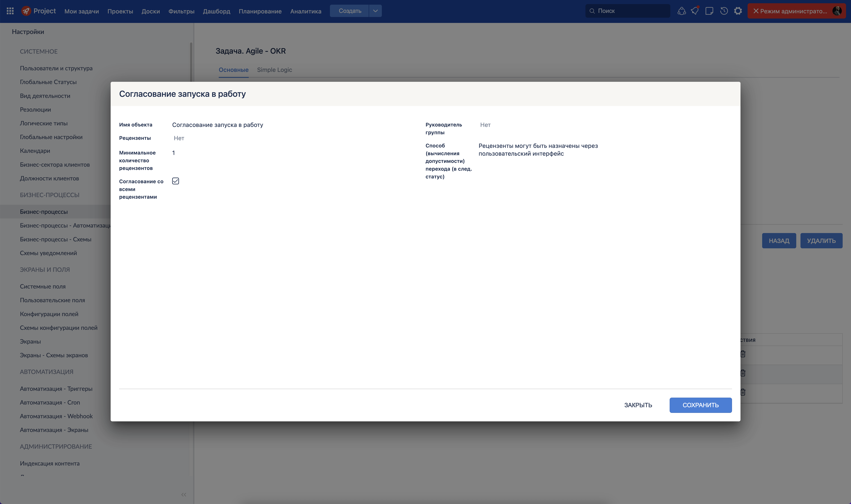Click the Назад button
Screen dimensions: 851x504
click(779, 241)
